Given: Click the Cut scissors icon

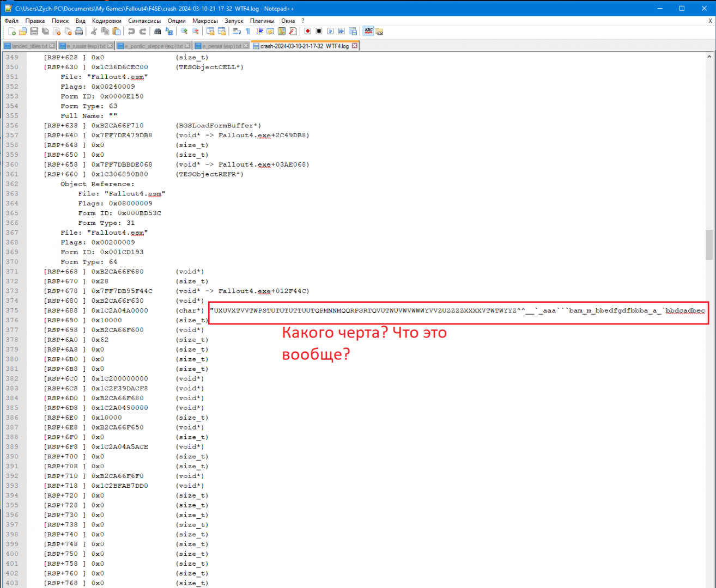Looking at the screenshot, I should click(94, 32).
